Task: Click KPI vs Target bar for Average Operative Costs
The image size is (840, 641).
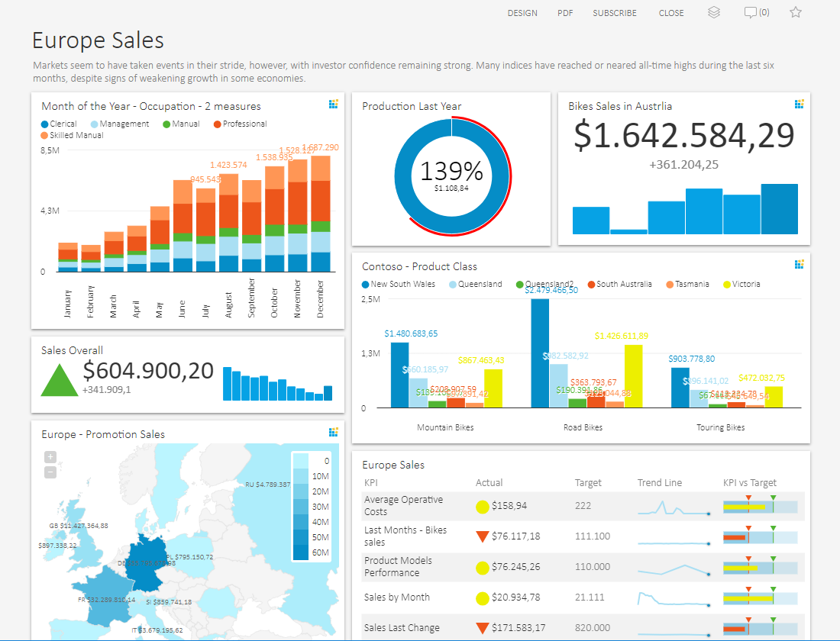Action: [x=760, y=506]
